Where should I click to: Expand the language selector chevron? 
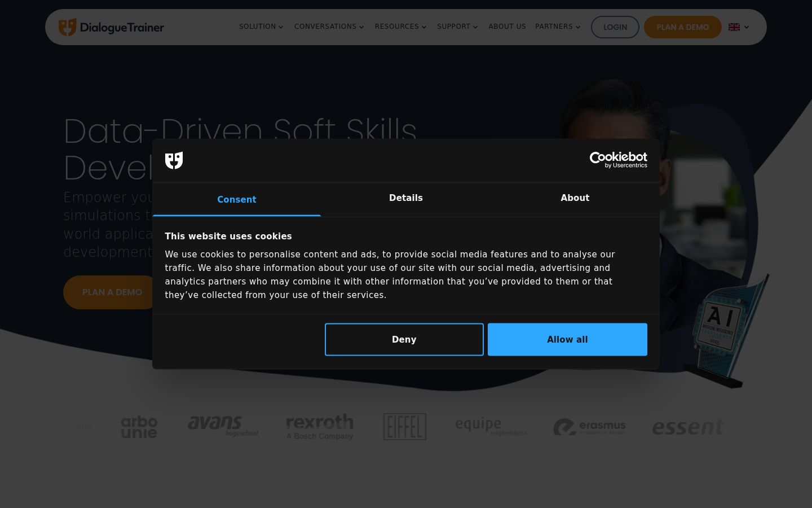click(x=747, y=27)
